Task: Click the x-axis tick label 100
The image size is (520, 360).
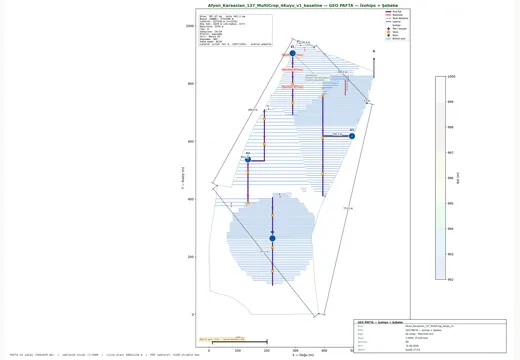Action: pos(238,351)
